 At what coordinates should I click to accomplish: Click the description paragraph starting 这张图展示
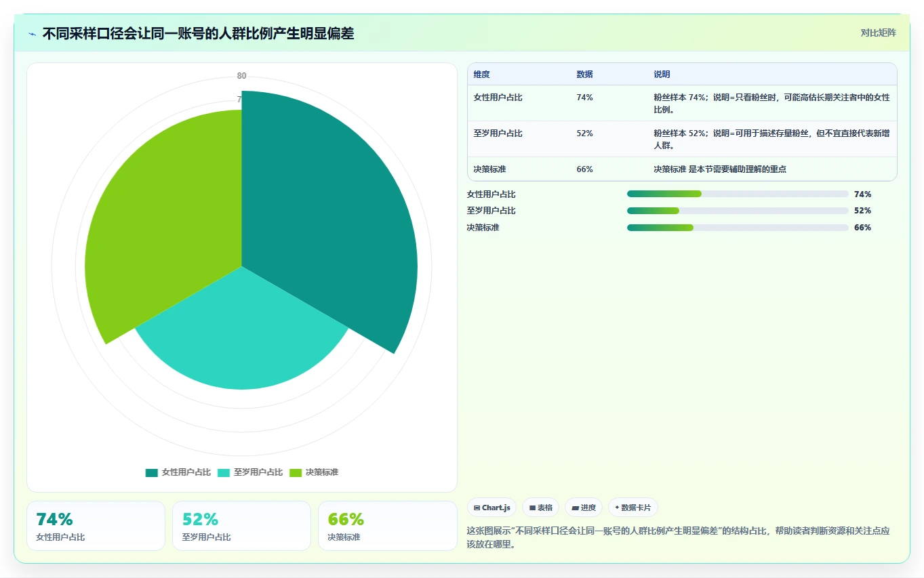pyautogui.click(x=678, y=537)
